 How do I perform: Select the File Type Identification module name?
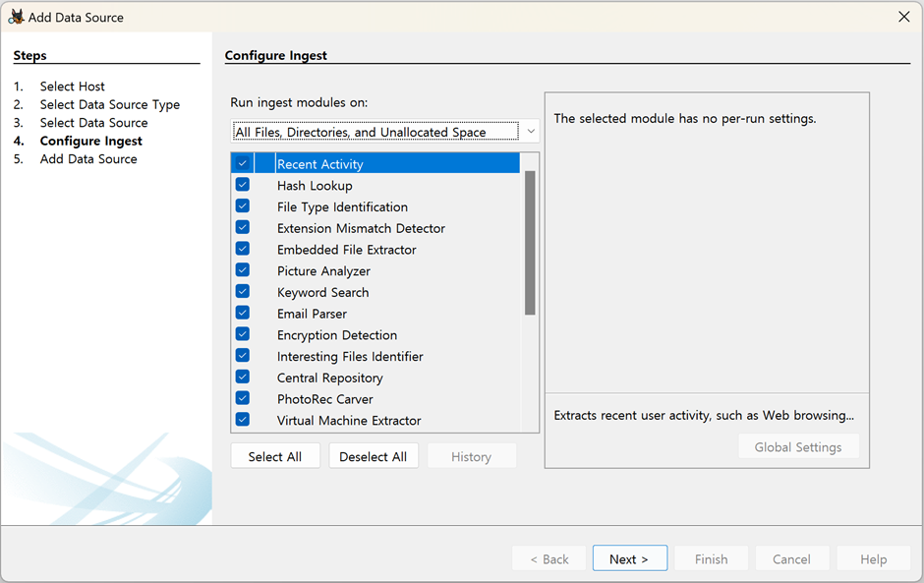342,206
